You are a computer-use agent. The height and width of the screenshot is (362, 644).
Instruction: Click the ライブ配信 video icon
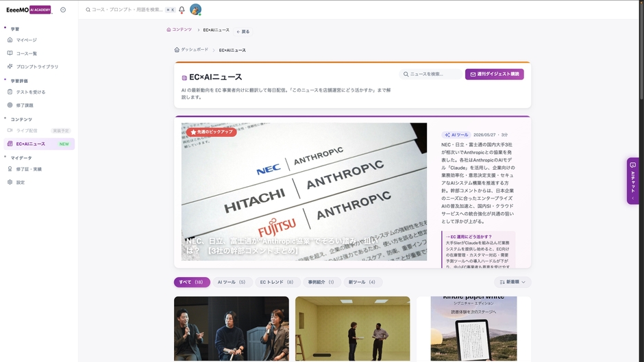[10, 131]
